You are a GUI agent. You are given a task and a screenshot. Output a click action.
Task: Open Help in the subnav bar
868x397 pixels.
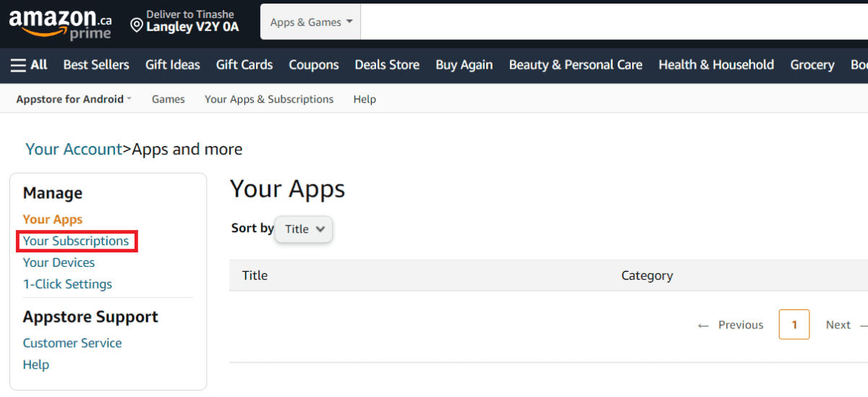click(365, 99)
